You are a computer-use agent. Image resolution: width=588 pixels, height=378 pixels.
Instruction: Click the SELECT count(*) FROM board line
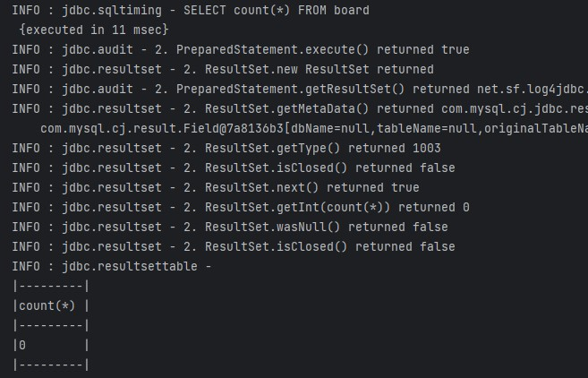191,10
